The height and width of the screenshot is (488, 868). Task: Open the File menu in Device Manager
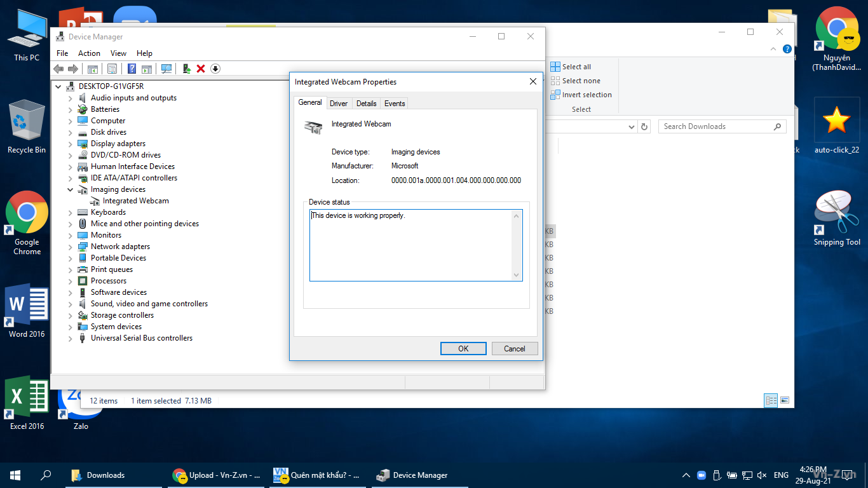click(x=62, y=53)
